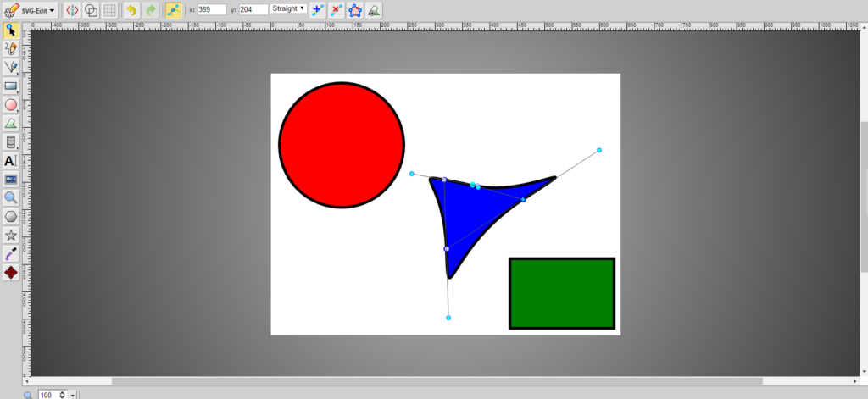868x399 pixels.
Task: Click the horizontal scrollbar thumb
Action: tap(437, 381)
